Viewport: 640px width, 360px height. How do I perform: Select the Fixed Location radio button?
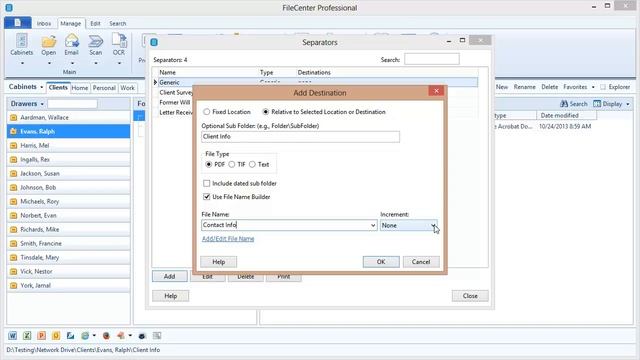click(207, 111)
